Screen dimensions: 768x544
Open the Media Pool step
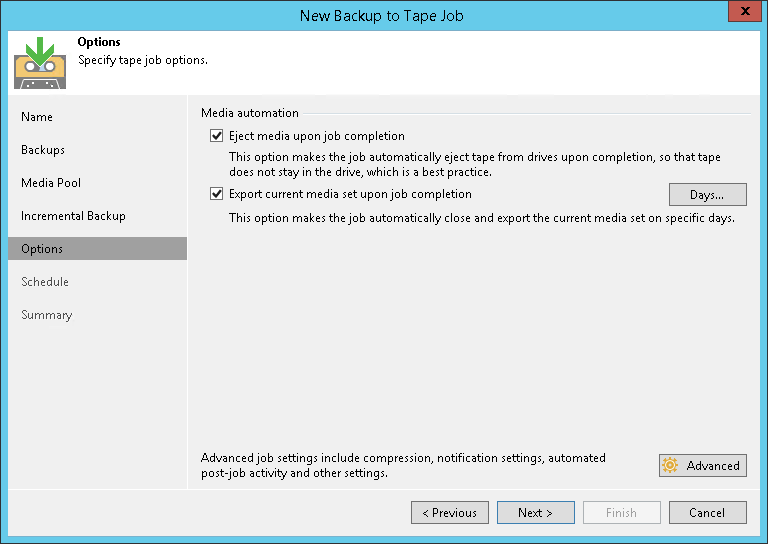(x=51, y=183)
